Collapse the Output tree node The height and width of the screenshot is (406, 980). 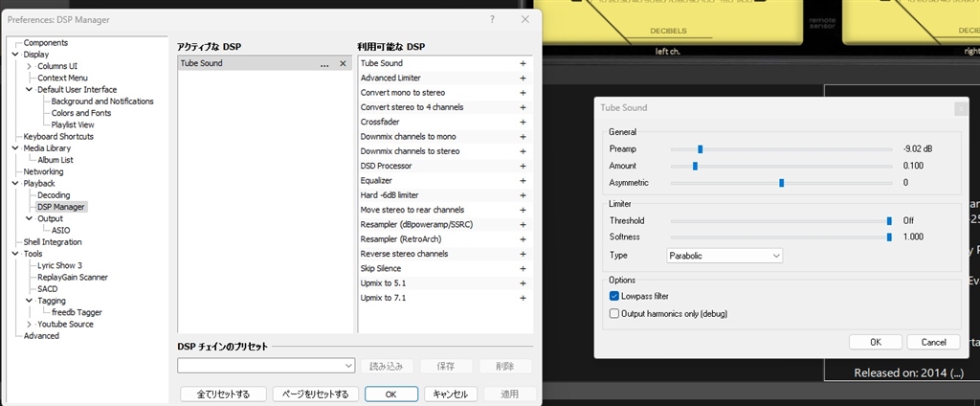(29, 218)
